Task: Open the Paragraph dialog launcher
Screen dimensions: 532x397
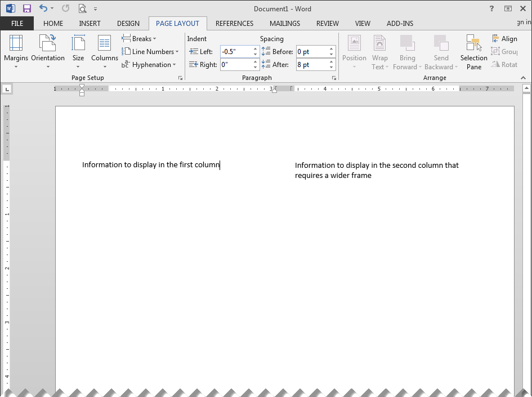Action: click(334, 78)
